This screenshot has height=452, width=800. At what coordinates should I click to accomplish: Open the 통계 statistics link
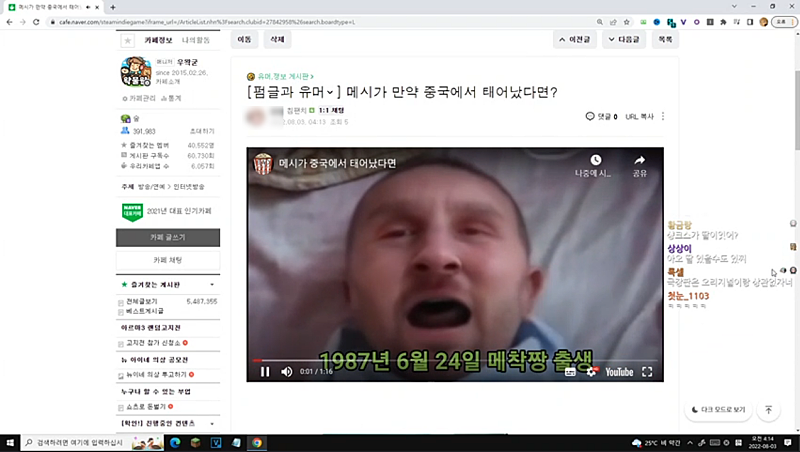click(171, 98)
